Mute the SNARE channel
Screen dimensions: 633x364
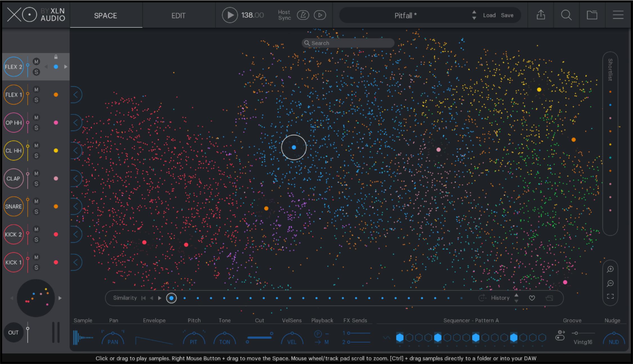[36, 201]
